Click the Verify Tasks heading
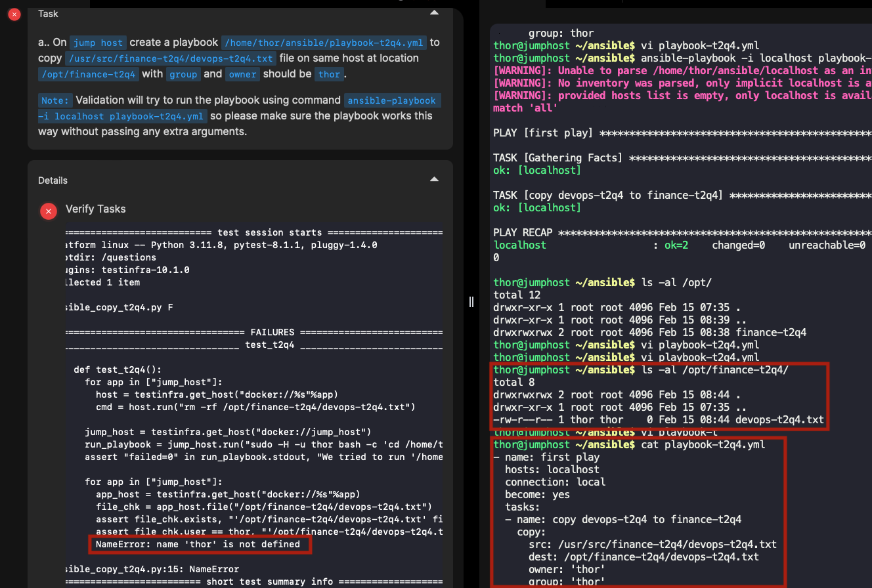872x588 pixels. click(95, 209)
